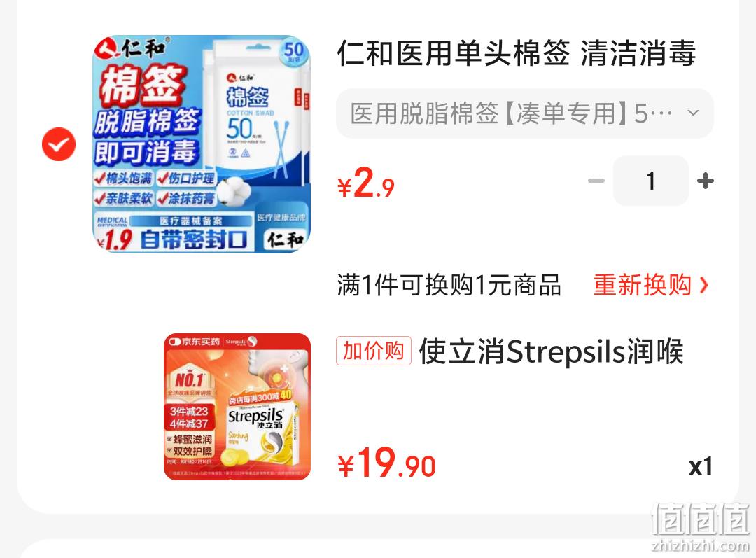The height and width of the screenshot is (558, 756).
Task: Expand the spec dropdown chevron arrow
Action: pyautogui.click(x=693, y=113)
